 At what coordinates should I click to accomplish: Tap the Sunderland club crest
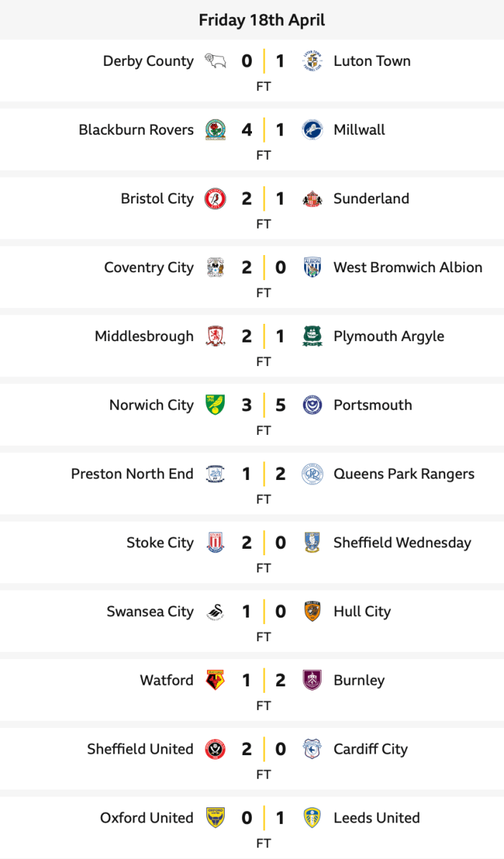click(312, 198)
